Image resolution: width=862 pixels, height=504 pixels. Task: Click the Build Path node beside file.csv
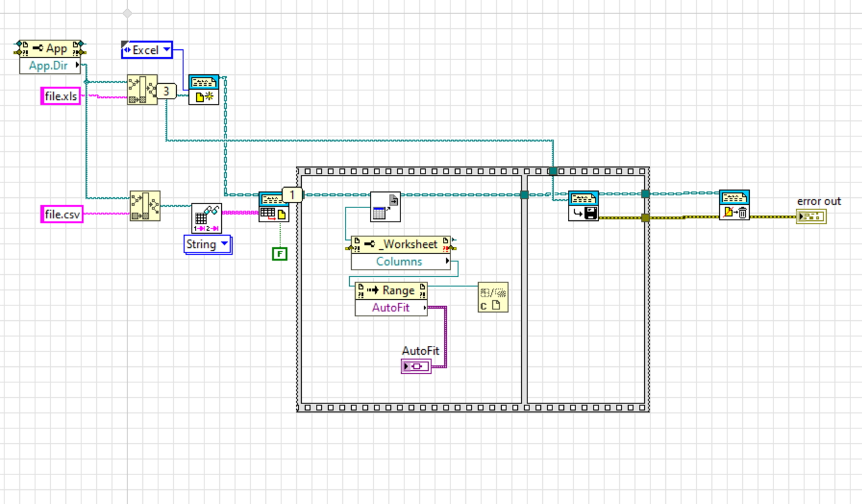(145, 206)
